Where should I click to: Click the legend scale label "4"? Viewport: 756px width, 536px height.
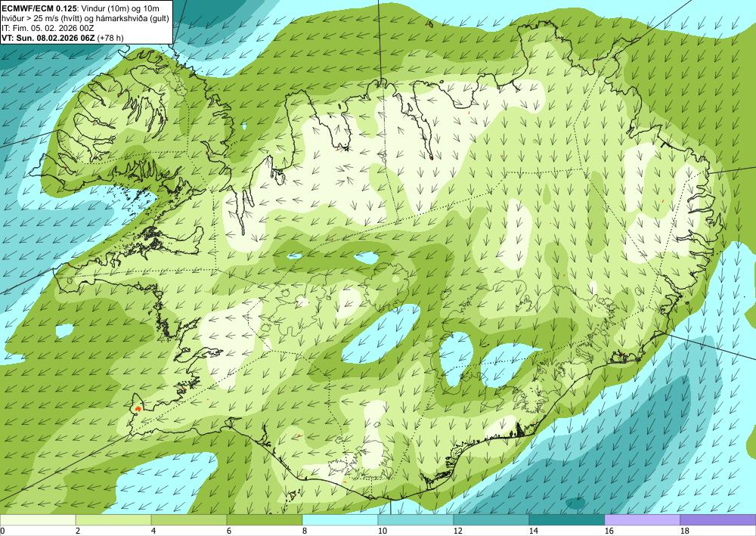click(x=153, y=531)
